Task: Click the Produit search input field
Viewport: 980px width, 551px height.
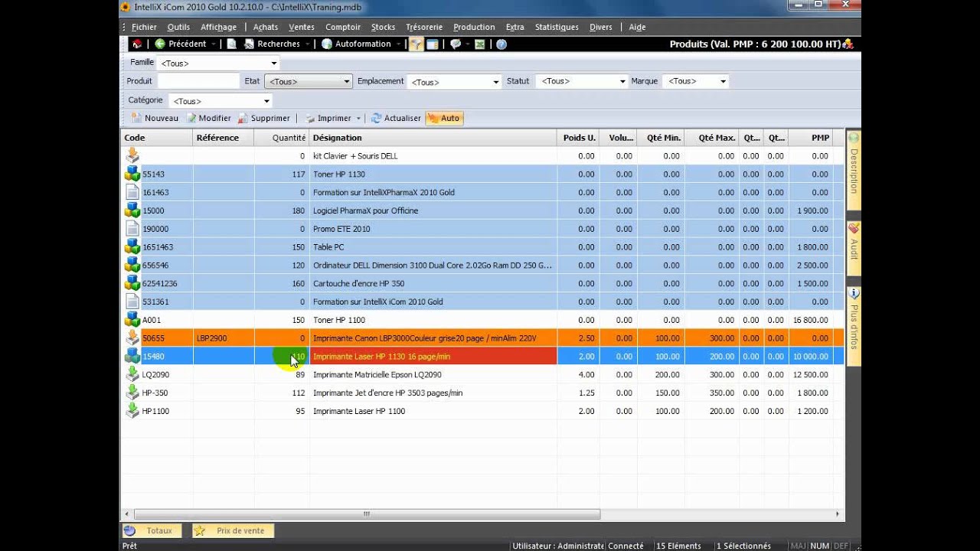Action: 198,81
